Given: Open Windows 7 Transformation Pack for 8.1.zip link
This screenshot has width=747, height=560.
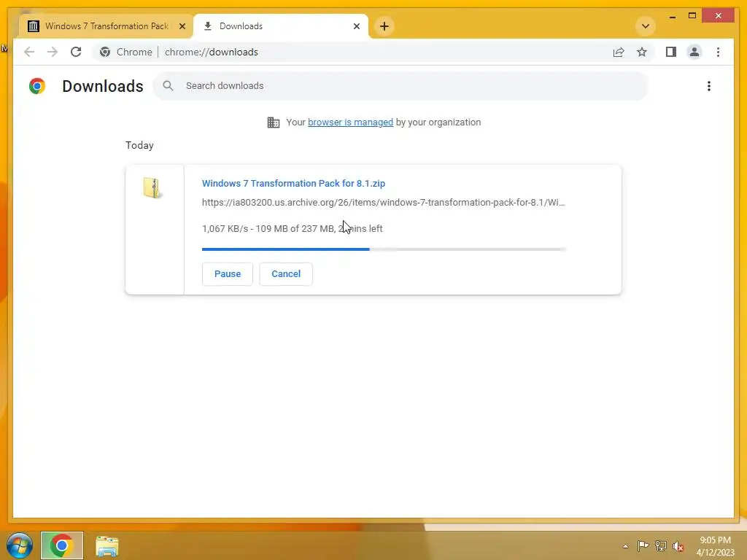Looking at the screenshot, I should pos(293,183).
